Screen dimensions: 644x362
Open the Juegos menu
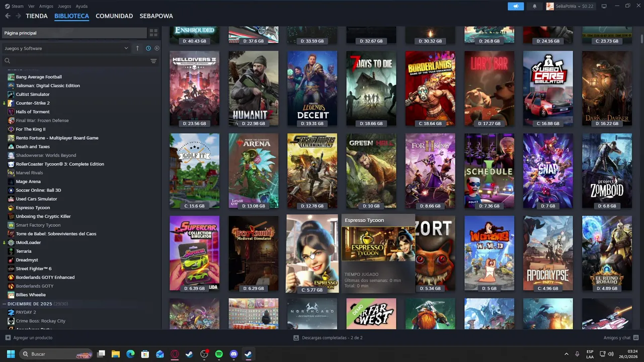(64, 6)
